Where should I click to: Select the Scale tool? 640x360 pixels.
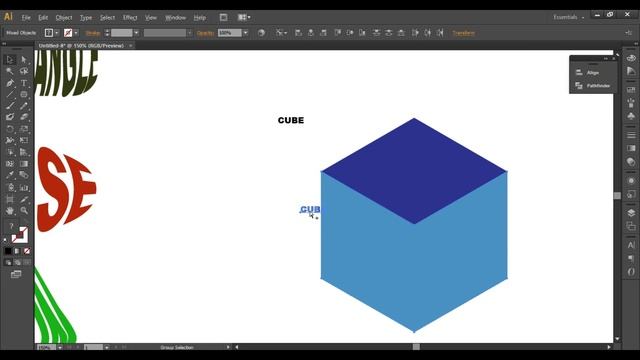pos(24,129)
